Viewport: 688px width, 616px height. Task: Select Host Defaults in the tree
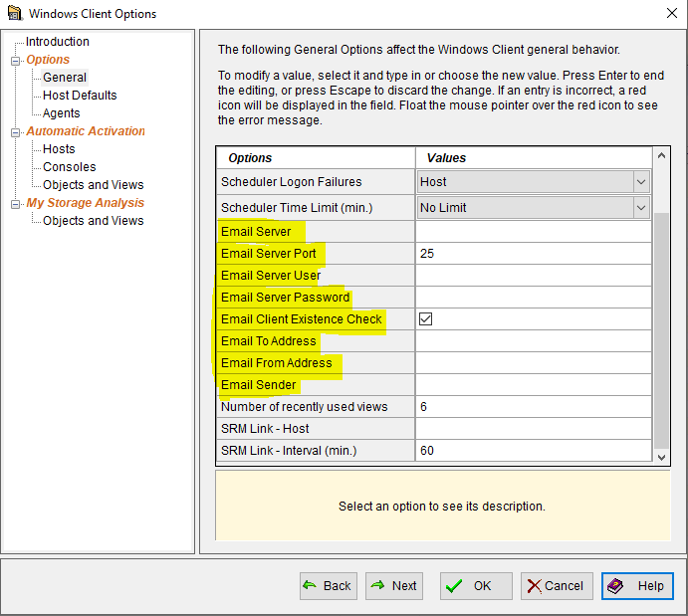pos(80,96)
